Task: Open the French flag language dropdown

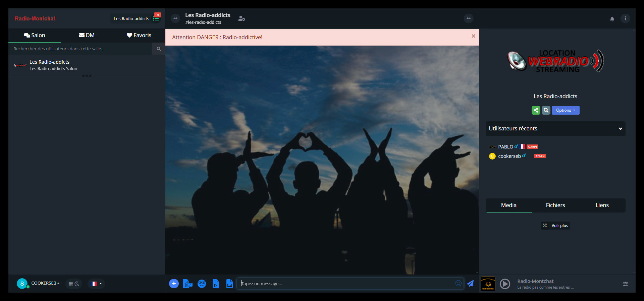Action: (96, 284)
